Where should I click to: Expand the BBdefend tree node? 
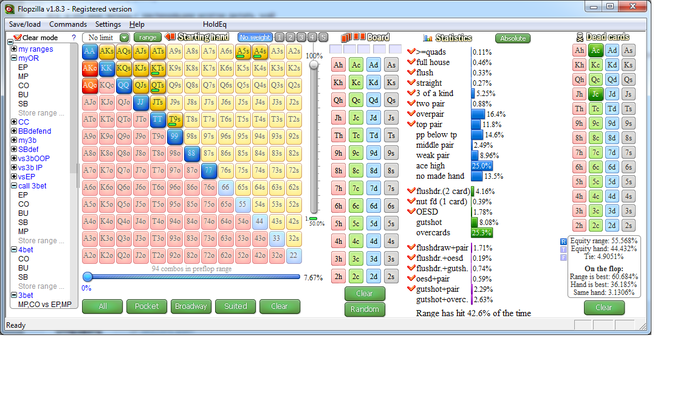[x=14, y=131]
